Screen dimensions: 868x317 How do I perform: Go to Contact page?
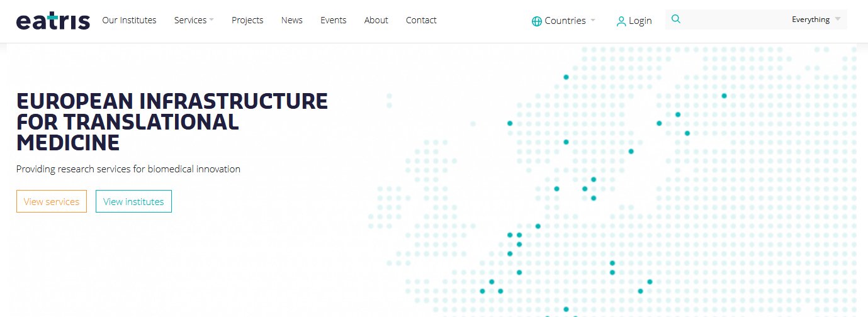coord(421,20)
